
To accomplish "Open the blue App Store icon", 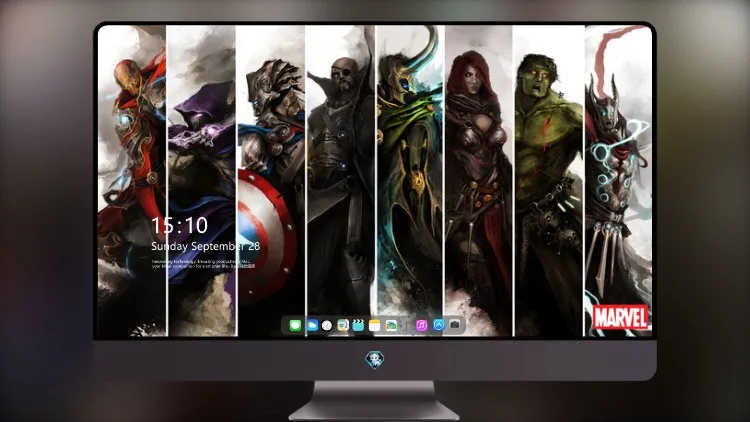I will [439, 325].
